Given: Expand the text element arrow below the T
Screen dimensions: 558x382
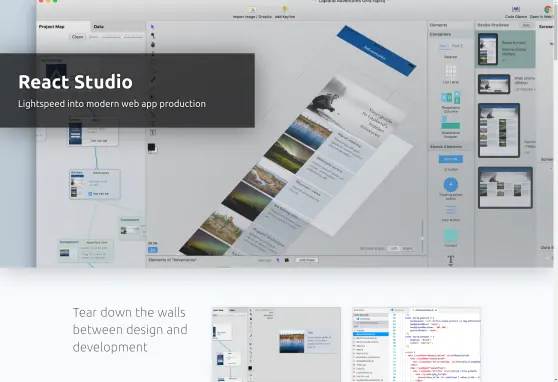Looking at the screenshot, I should 451,265.
